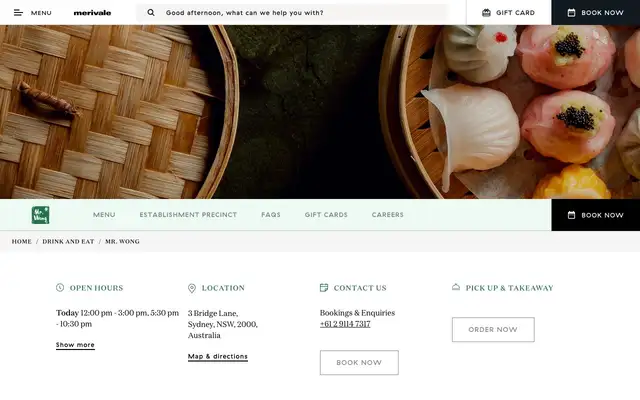Click ORDER NOW button
This screenshot has width=640, height=400.
(x=493, y=329)
